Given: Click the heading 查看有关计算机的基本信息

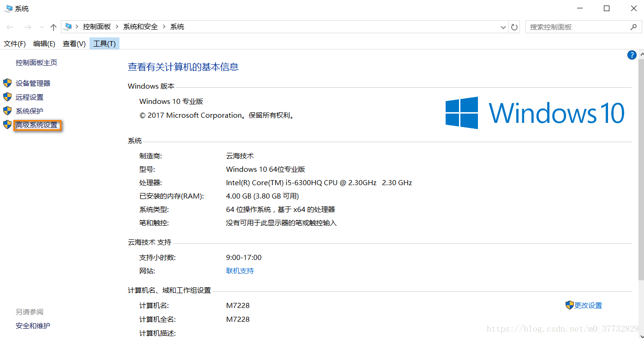Looking at the screenshot, I should [183, 67].
